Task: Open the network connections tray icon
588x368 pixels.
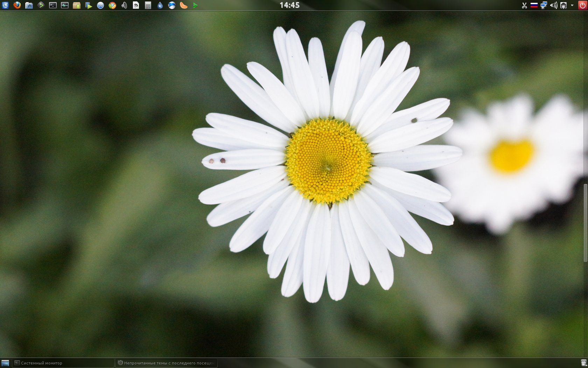Action: click(544, 5)
